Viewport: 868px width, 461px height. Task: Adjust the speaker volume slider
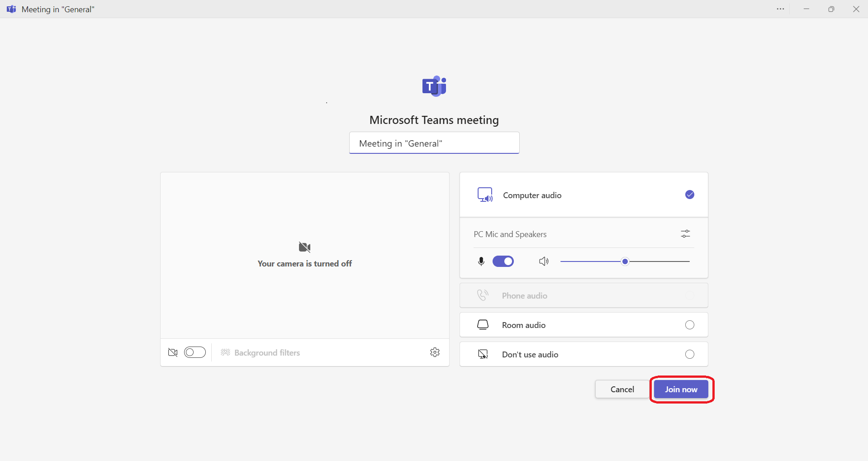625,261
